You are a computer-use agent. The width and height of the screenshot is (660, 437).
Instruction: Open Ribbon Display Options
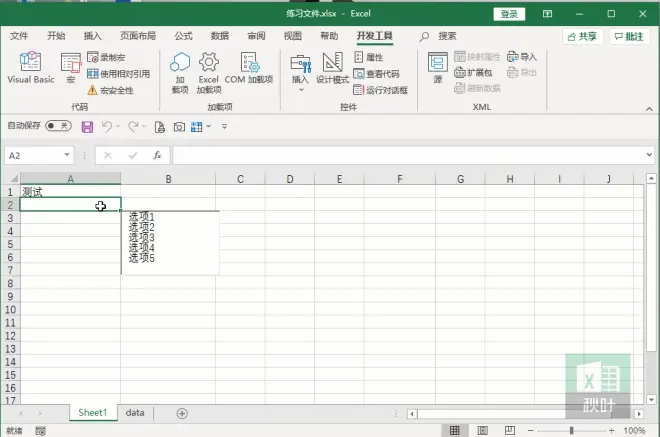(x=547, y=14)
